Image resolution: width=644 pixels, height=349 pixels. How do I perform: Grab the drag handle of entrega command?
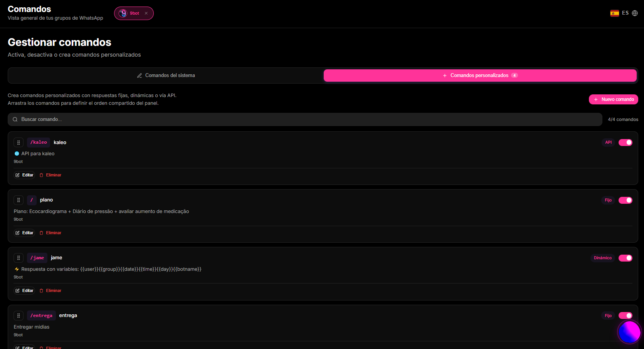(18, 316)
